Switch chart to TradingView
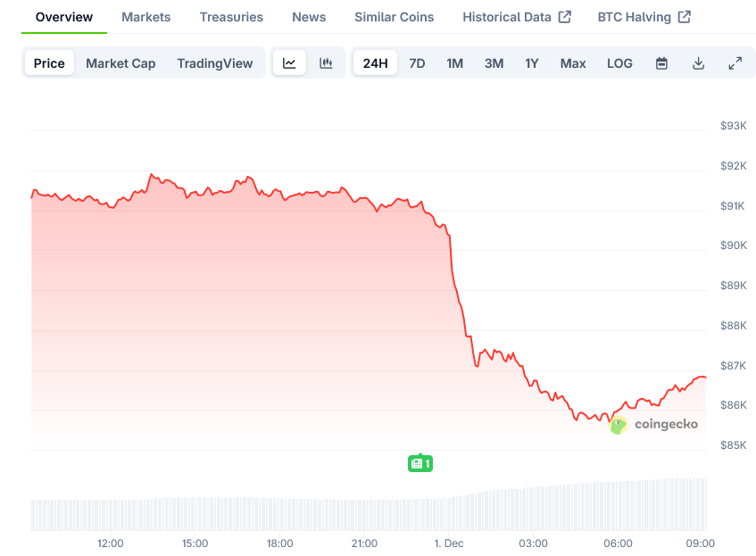756x556 pixels. coord(215,63)
